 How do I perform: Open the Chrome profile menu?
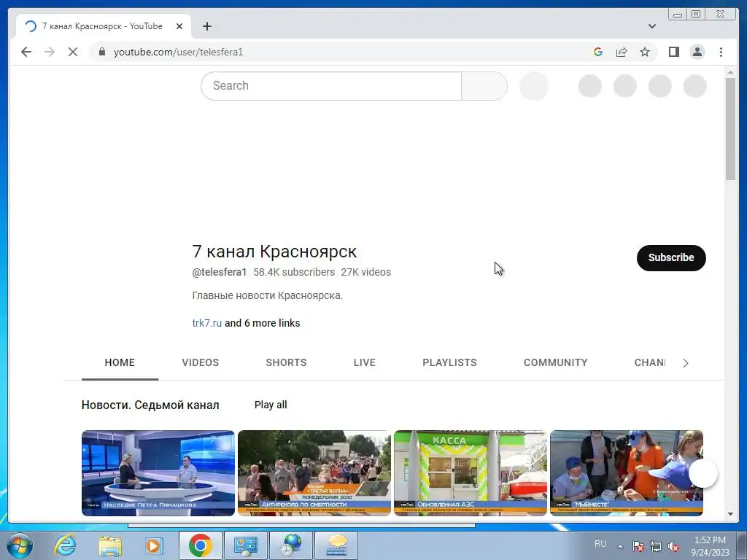coord(697,52)
